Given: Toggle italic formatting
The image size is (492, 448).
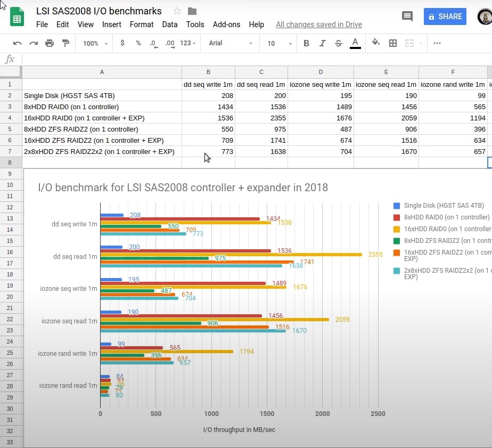Looking at the screenshot, I should tap(322, 43).
